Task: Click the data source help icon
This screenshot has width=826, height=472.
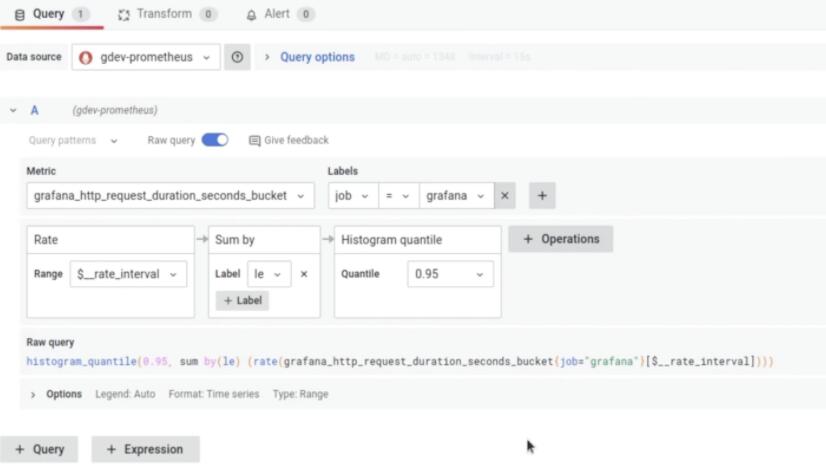Action: (237, 57)
